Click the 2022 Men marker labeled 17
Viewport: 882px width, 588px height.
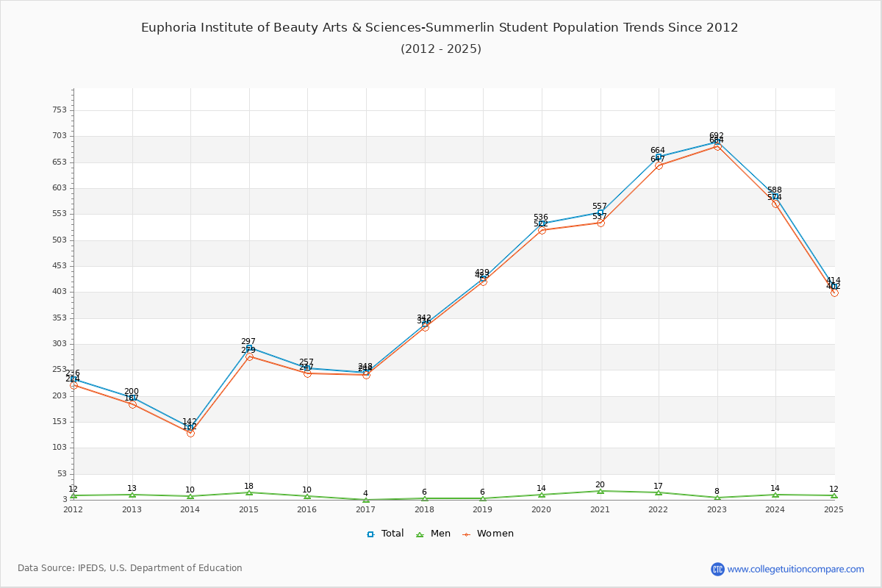[x=659, y=492]
